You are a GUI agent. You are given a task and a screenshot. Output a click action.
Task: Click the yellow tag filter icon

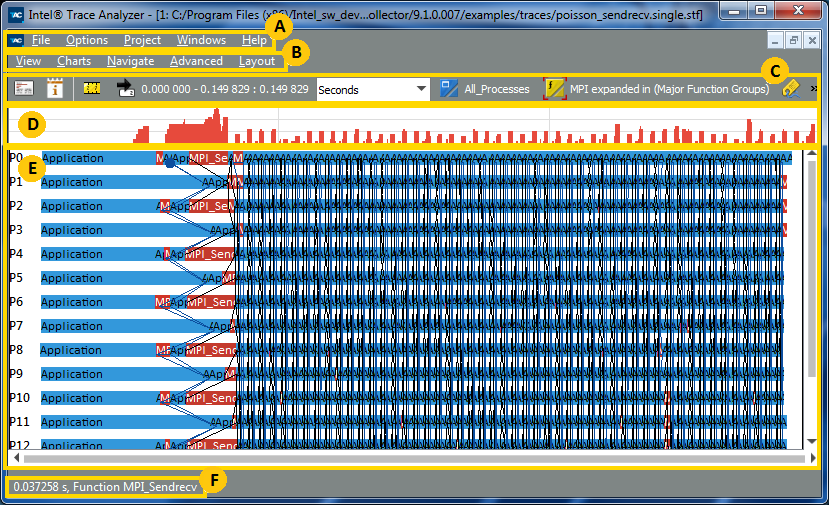coord(789,89)
